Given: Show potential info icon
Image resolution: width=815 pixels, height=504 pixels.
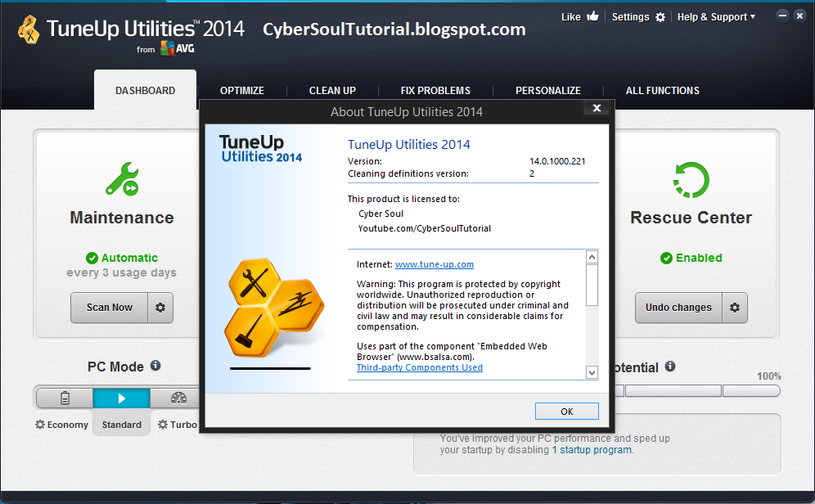Looking at the screenshot, I should point(670,367).
